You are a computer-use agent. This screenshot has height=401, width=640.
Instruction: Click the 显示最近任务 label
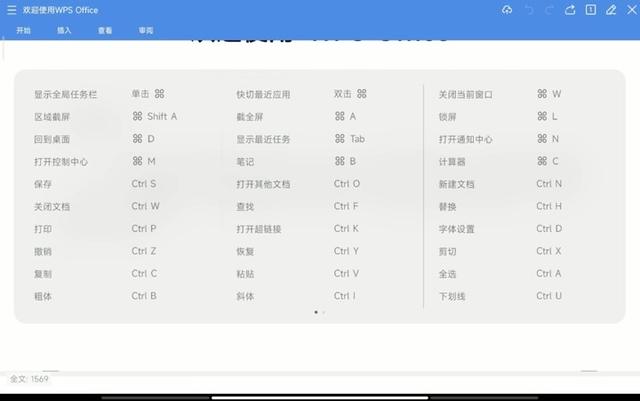(263, 140)
